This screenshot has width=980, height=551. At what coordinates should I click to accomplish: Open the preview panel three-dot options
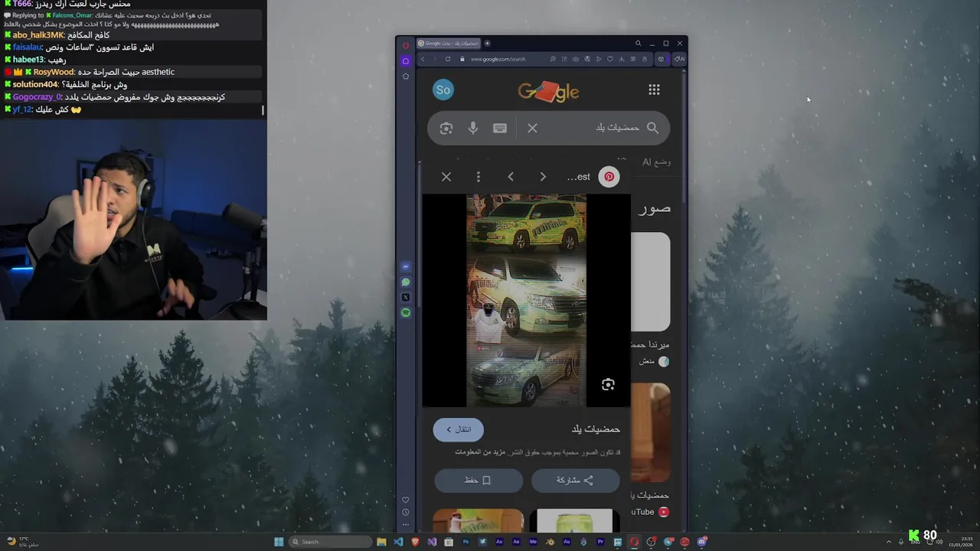(479, 177)
